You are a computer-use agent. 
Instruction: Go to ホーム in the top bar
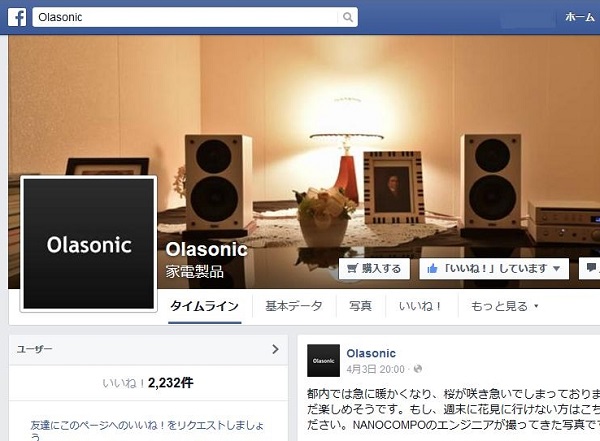tap(580, 17)
